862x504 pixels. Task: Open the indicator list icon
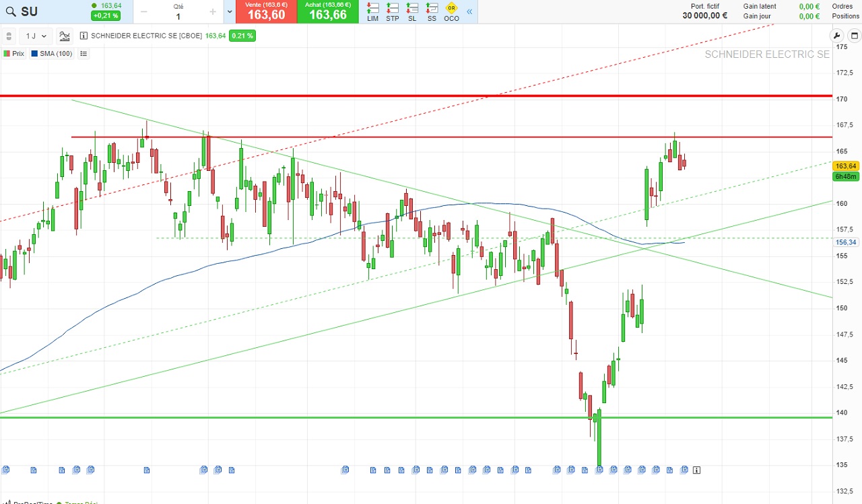[x=84, y=54]
